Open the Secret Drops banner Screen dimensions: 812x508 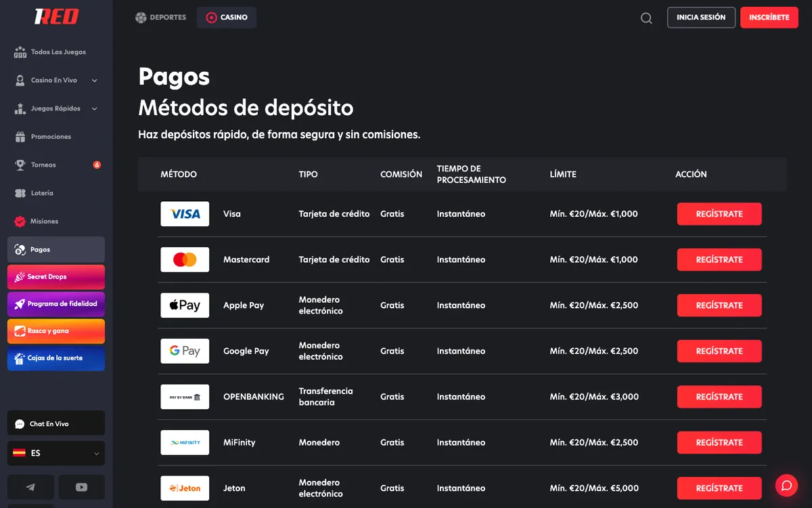(x=56, y=277)
